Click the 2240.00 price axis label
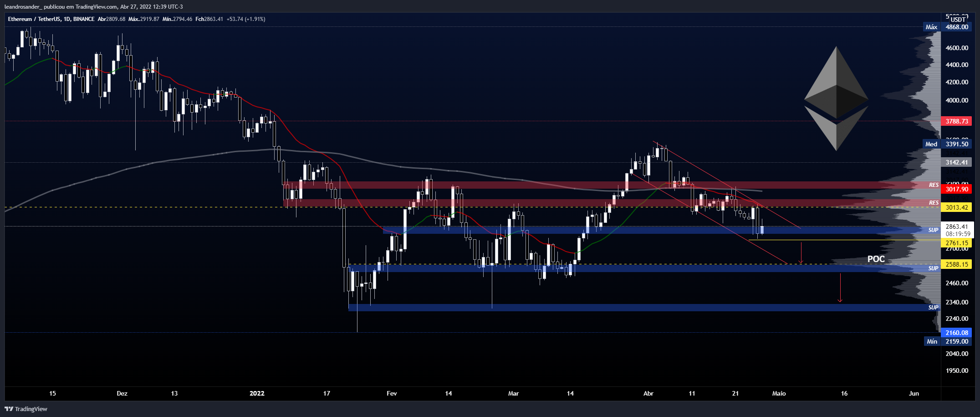The height and width of the screenshot is (417, 980). coord(957,319)
